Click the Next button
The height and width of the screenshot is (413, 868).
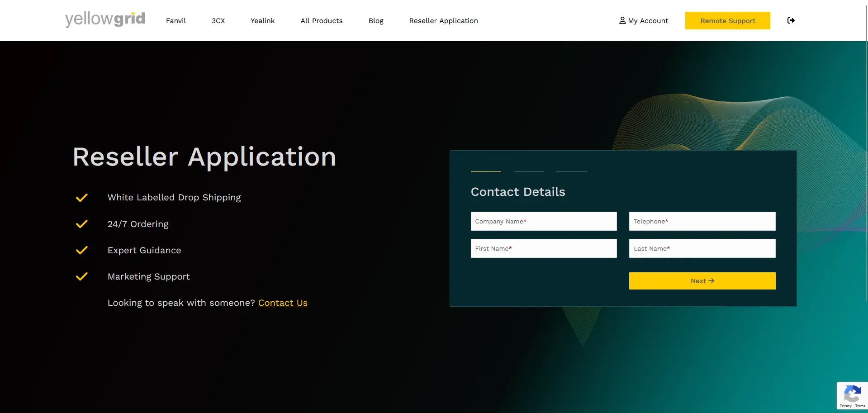702,281
